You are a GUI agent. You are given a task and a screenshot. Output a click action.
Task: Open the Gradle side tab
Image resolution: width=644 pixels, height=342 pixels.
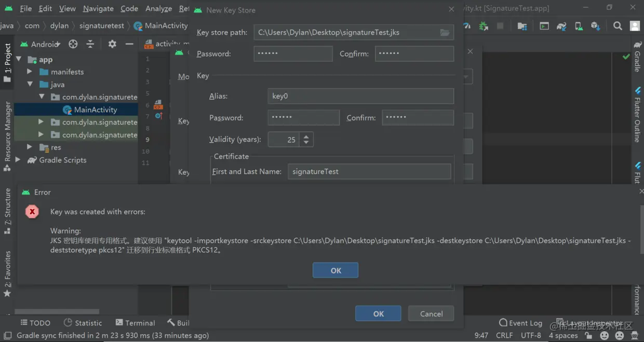(637, 57)
